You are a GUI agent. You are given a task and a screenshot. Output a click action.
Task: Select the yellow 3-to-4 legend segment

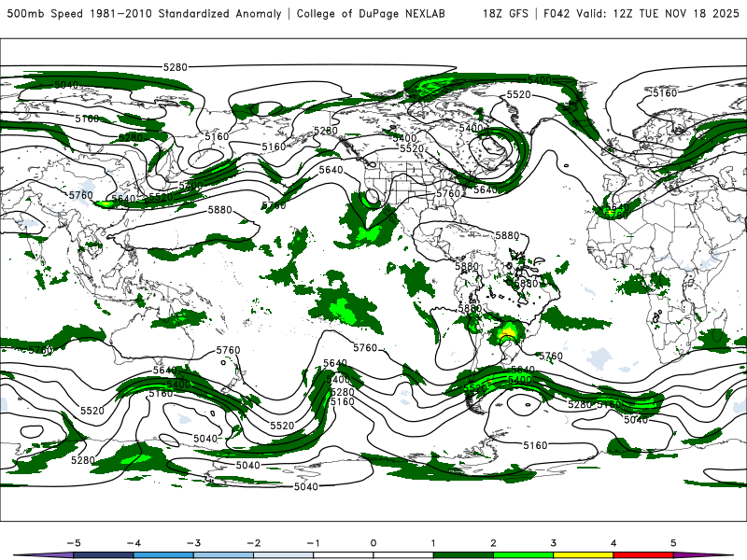click(583, 555)
